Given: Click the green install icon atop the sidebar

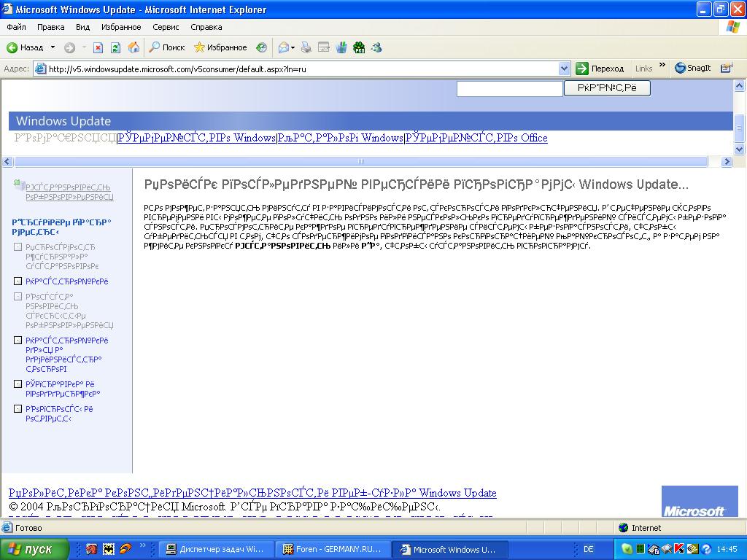Looking at the screenshot, I should [x=18, y=184].
